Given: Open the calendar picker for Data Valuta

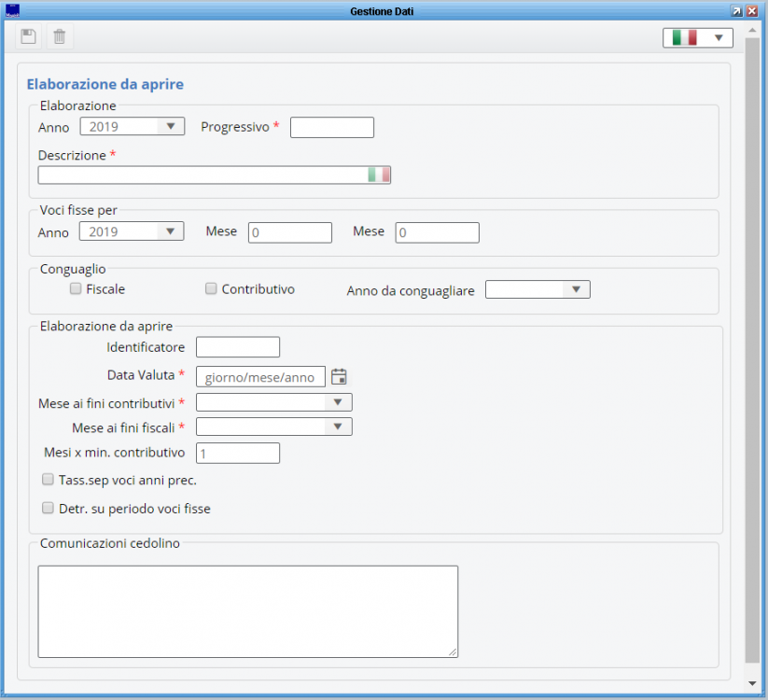Looking at the screenshot, I should coord(339,376).
